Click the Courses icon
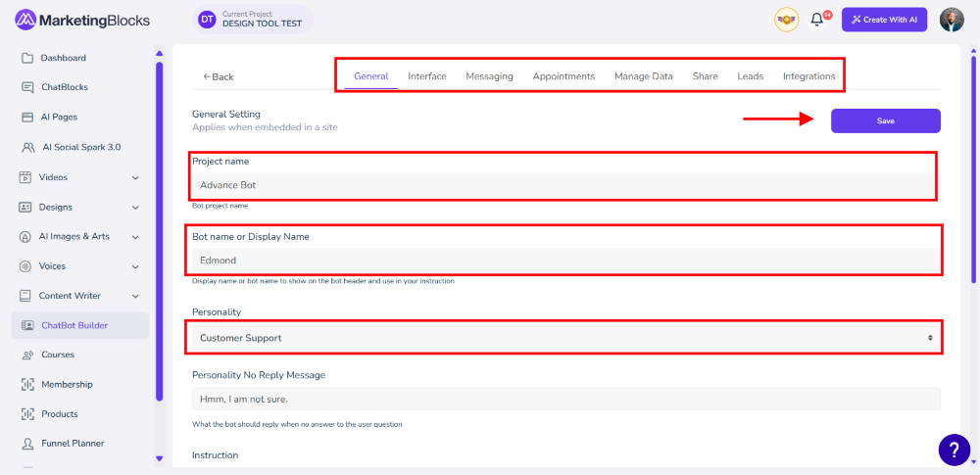Viewport: 980px width, 475px height. (x=27, y=355)
